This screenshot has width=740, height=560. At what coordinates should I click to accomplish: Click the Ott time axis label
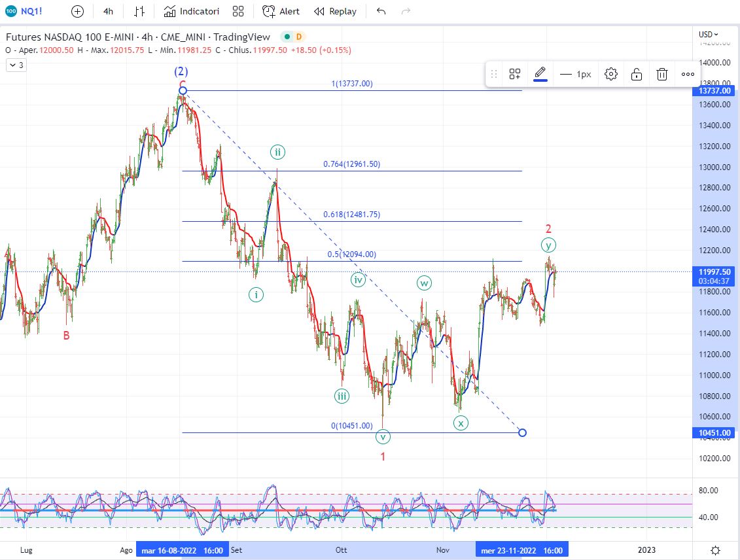click(342, 550)
